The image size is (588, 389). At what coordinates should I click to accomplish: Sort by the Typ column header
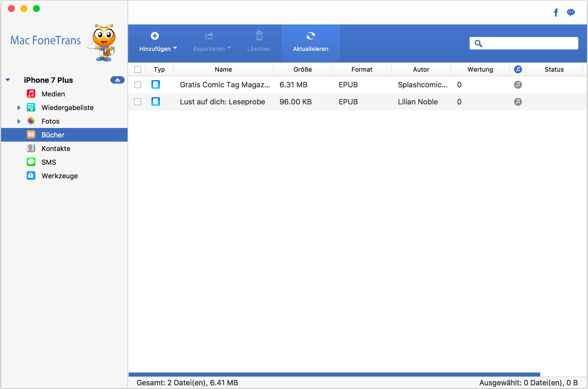[159, 69]
